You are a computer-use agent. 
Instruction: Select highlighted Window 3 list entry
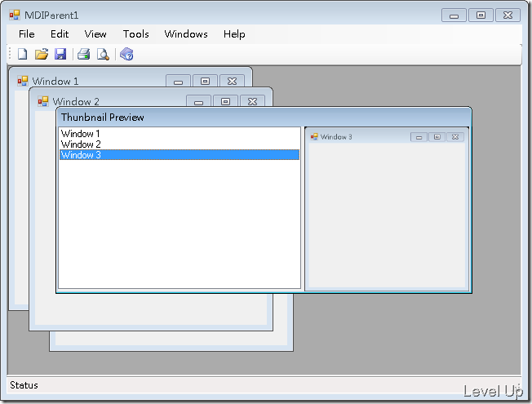click(180, 155)
